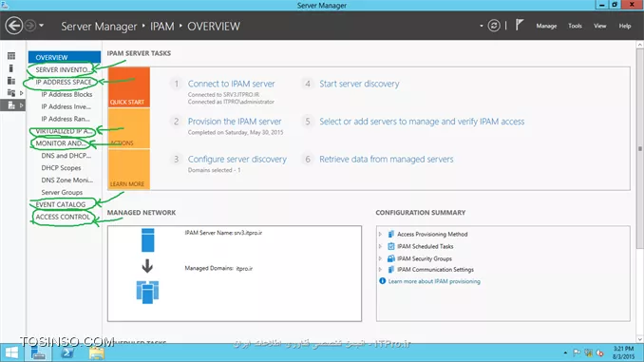The width and height of the screenshot is (644, 362).
Task: Click the Action Center flag tray icon
Action: pos(577,352)
